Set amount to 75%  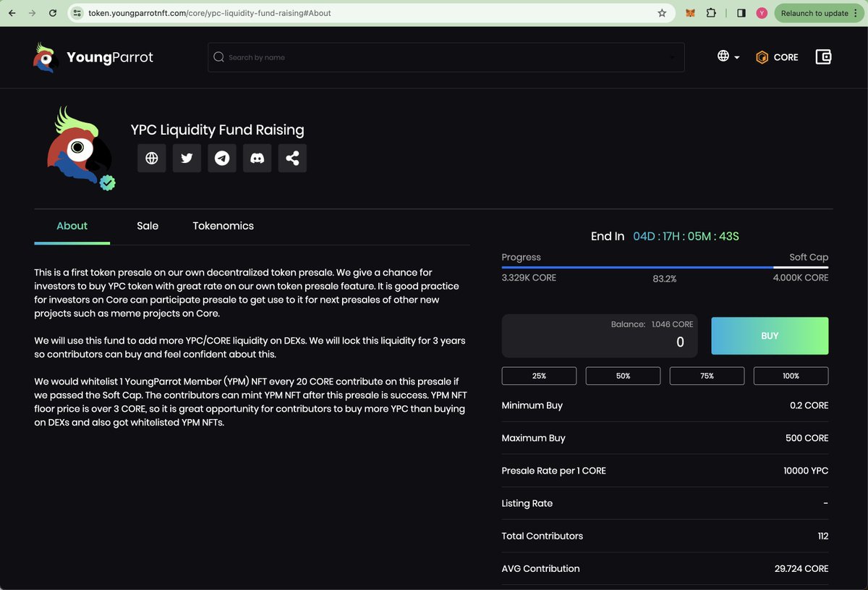click(707, 376)
